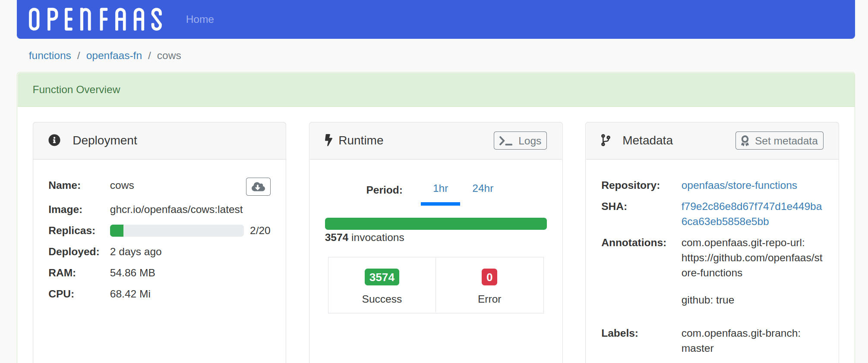Screen dimensions: 868x363
Task: Click the green invocations progress bar
Action: point(436,224)
